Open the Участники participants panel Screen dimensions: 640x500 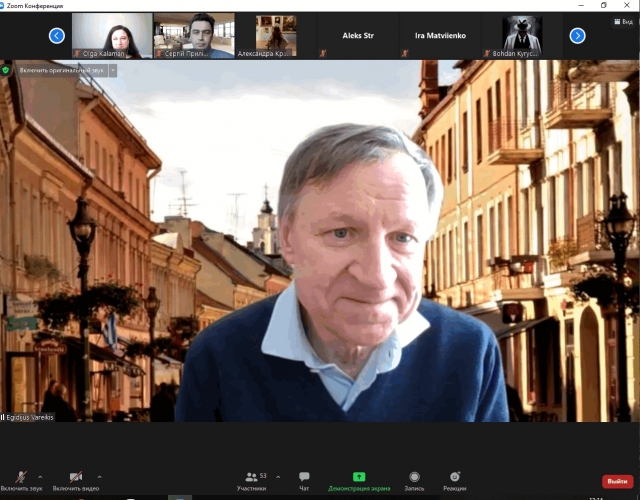tap(251, 478)
